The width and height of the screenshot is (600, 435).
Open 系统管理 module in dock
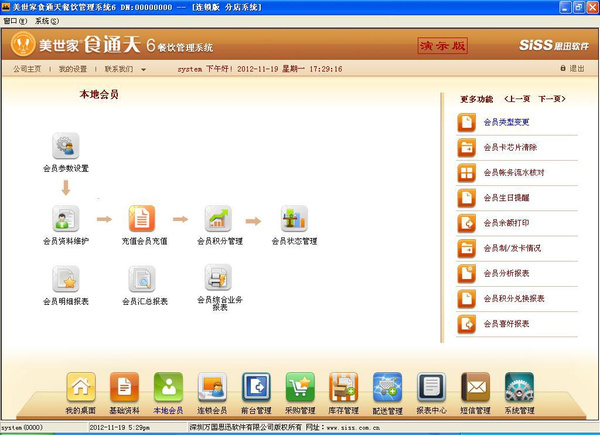pyautogui.click(x=519, y=387)
